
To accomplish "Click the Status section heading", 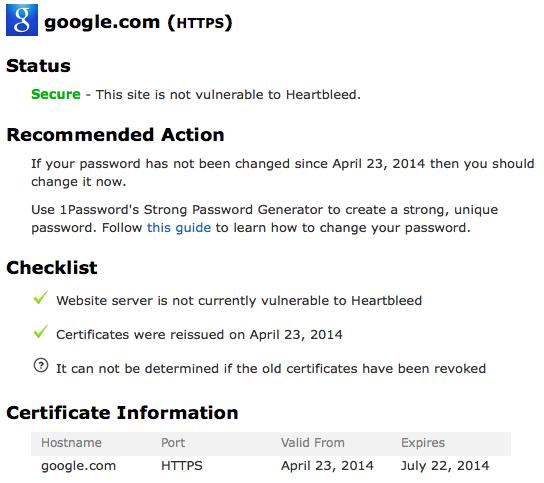I will tap(39, 66).
